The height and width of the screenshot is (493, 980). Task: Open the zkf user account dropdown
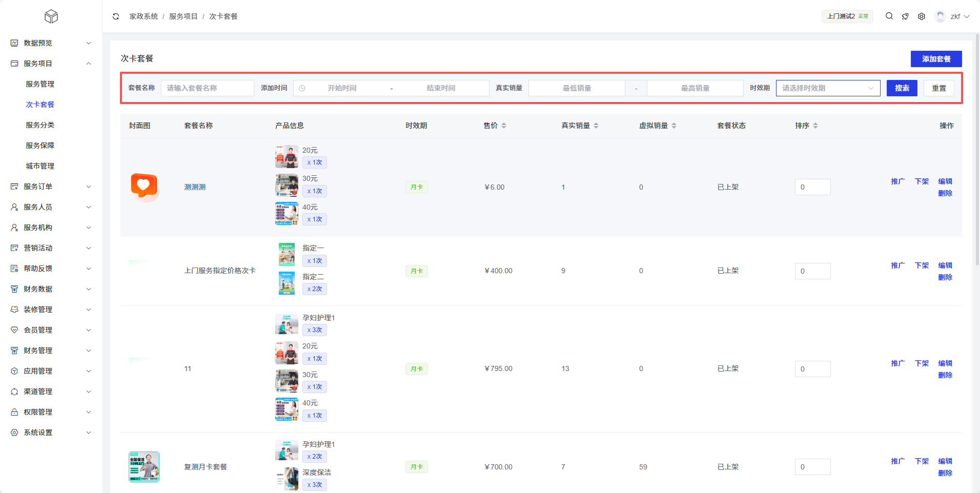pos(952,16)
